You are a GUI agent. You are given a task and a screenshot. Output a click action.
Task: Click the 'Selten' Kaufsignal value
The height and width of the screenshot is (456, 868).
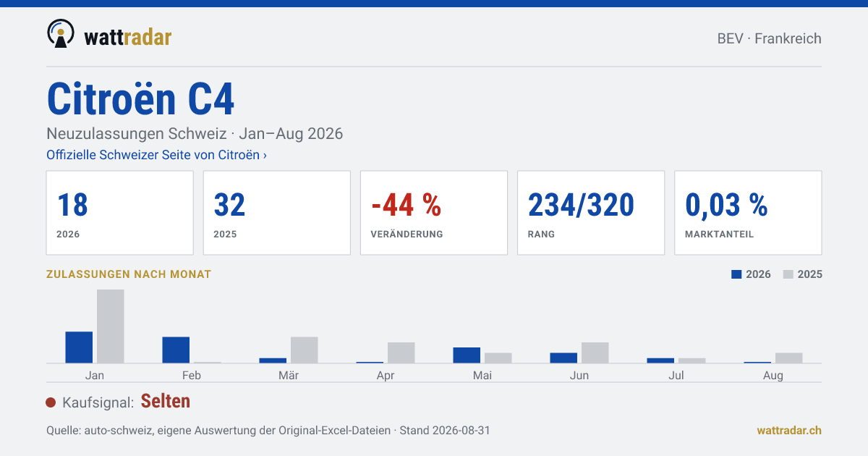coord(166,401)
